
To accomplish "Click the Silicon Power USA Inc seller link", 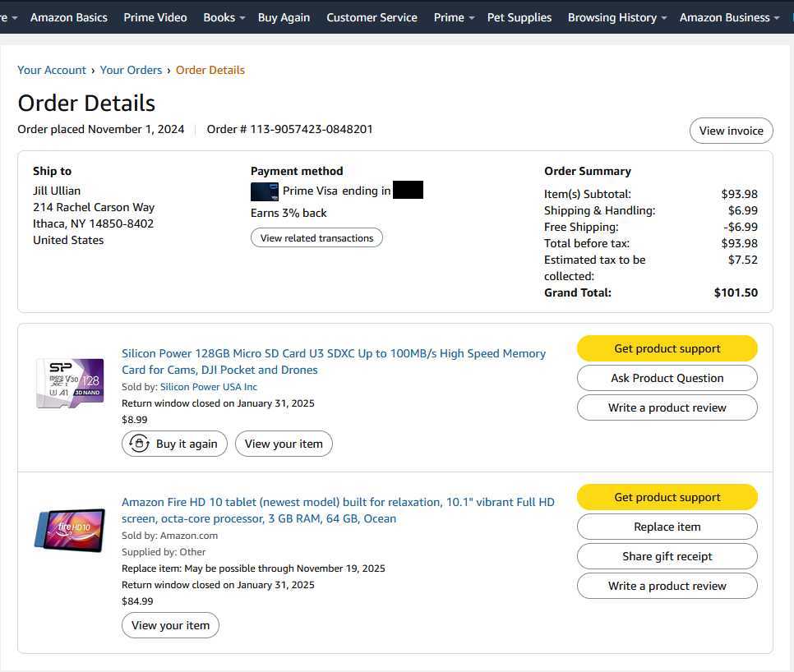I will click(x=209, y=387).
